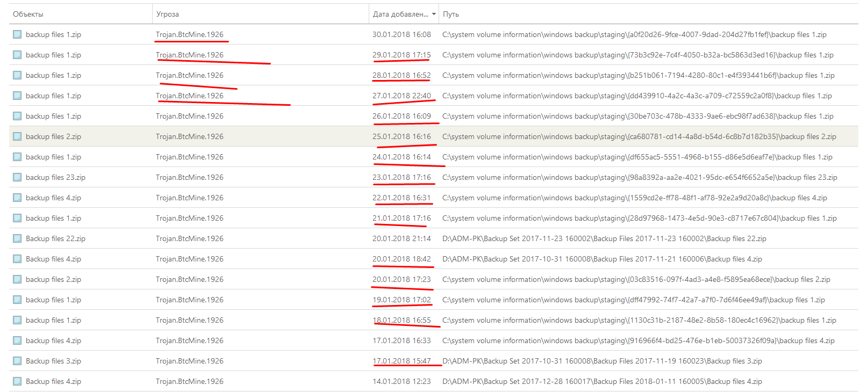Select the file name Backup files 22.zip
Screen dimensions: 868x392
[x=55, y=238]
